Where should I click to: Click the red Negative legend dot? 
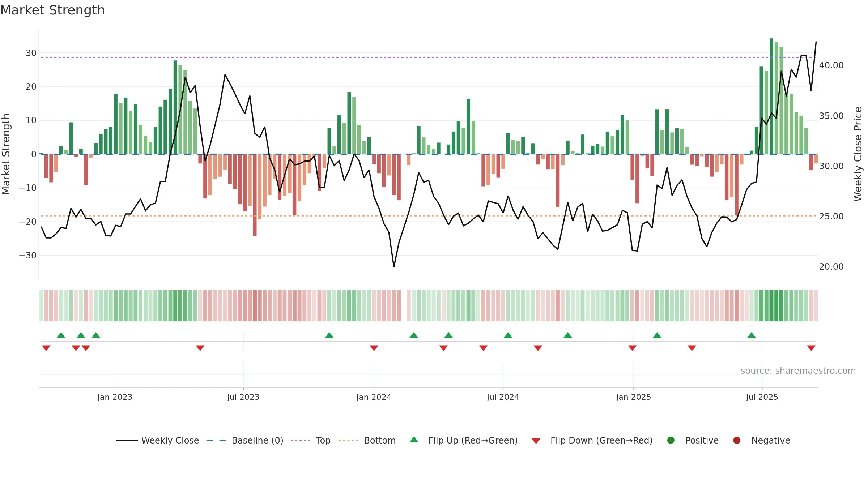(x=737, y=440)
